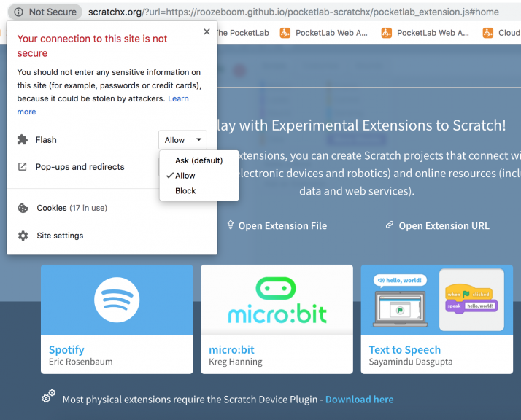The width and height of the screenshot is (521, 420).
Task: Select Block in Flash permission menu
Action: tap(185, 191)
